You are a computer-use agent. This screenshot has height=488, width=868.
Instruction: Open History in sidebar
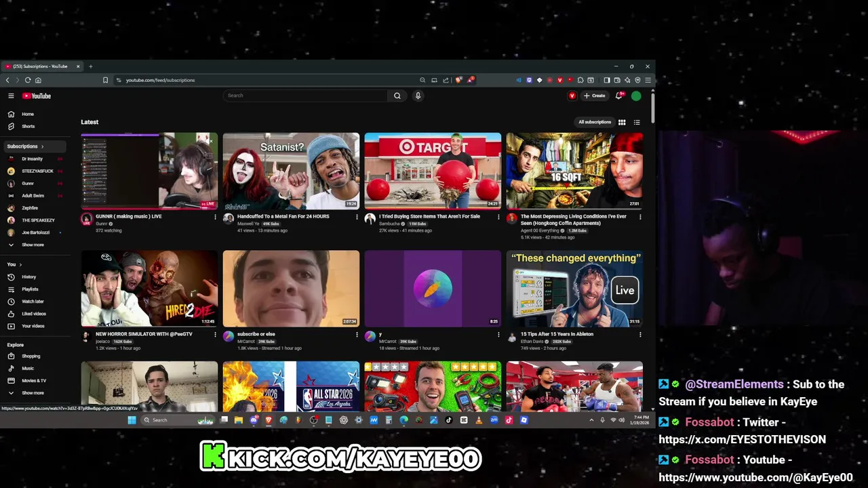click(34, 277)
